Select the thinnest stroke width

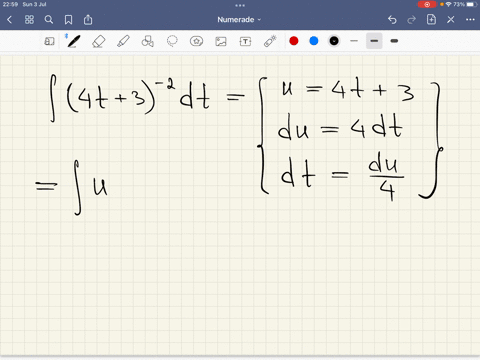354,41
